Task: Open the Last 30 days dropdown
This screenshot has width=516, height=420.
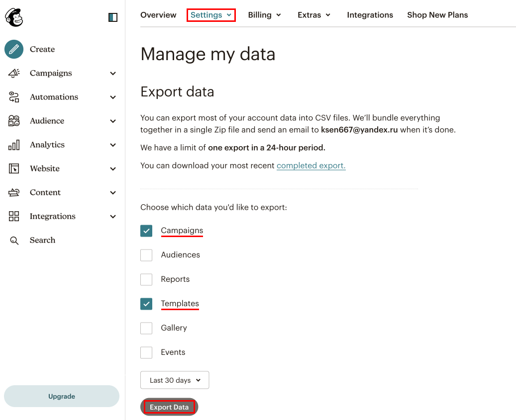Action: click(174, 380)
